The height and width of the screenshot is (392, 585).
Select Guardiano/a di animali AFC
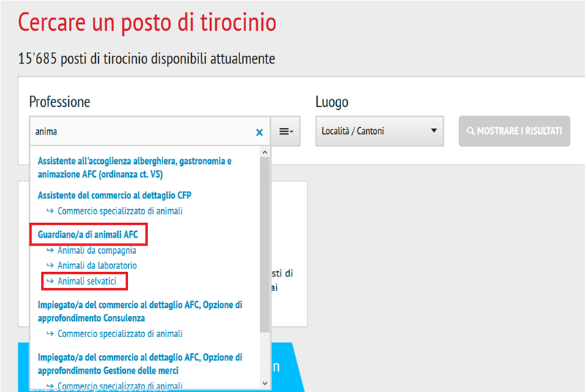click(x=88, y=235)
